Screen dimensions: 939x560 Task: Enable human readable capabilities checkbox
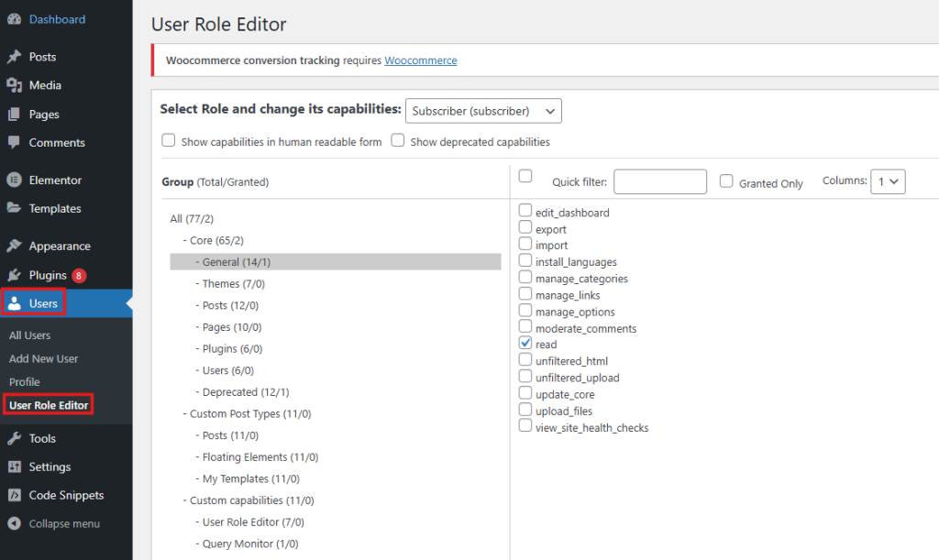[169, 141]
